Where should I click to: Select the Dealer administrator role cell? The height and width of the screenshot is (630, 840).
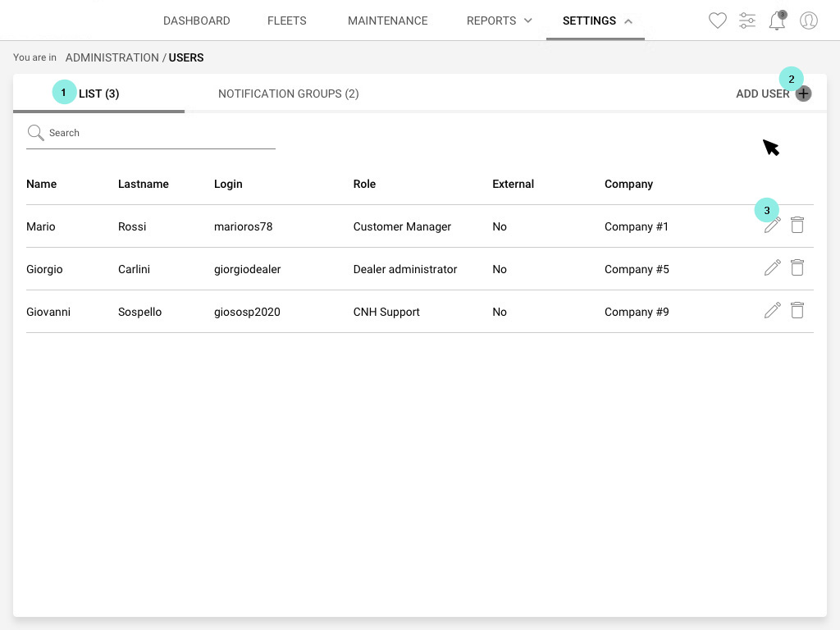click(x=405, y=269)
